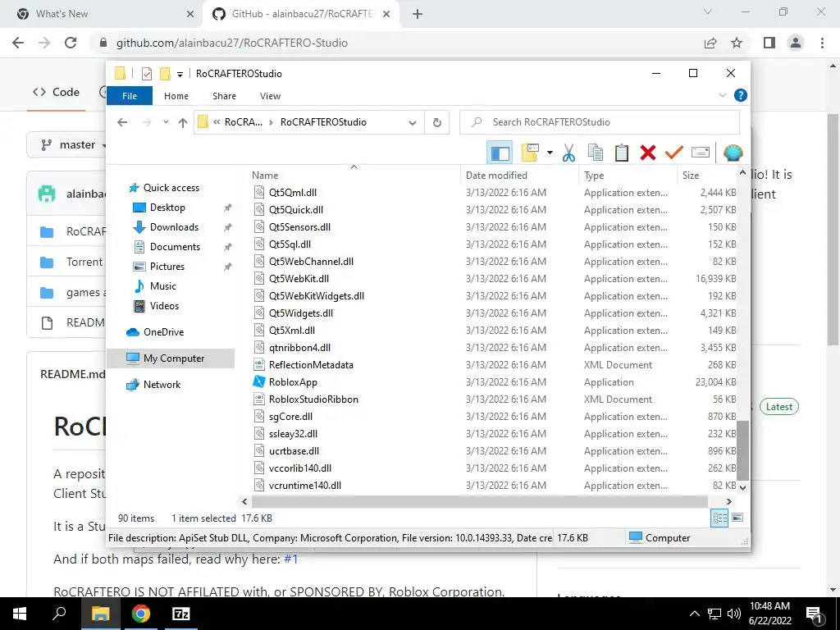
Task: Sort by Size column header
Action: coord(690,176)
